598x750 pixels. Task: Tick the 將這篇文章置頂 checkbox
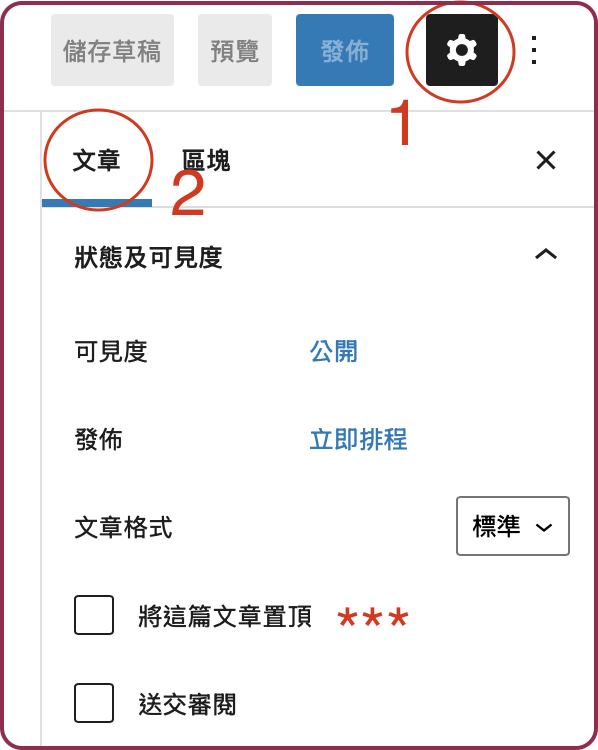coord(94,615)
